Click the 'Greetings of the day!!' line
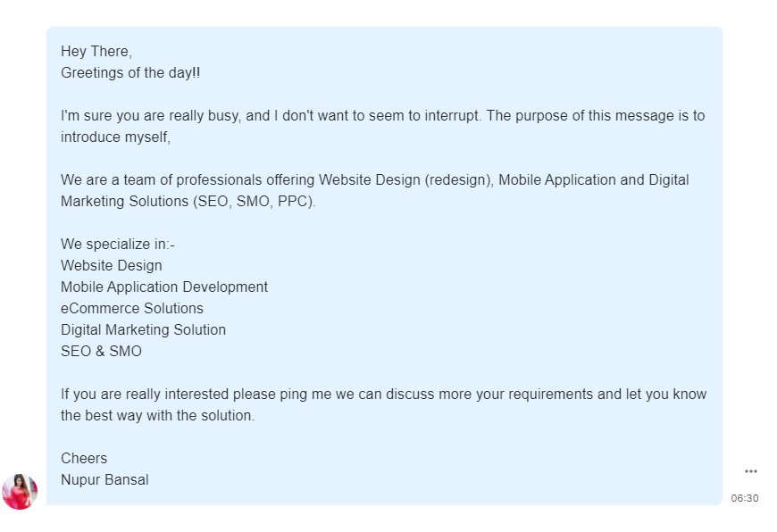The width and height of the screenshot is (777, 532). point(130,73)
